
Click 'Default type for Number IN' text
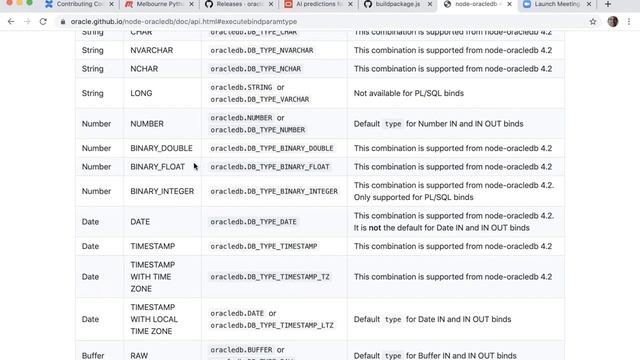438,124
